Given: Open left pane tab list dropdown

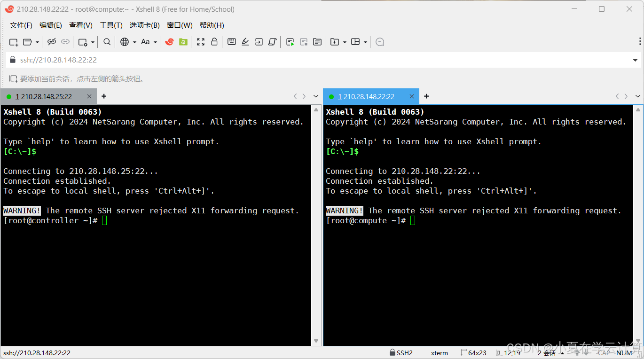Looking at the screenshot, I should 315,96.
